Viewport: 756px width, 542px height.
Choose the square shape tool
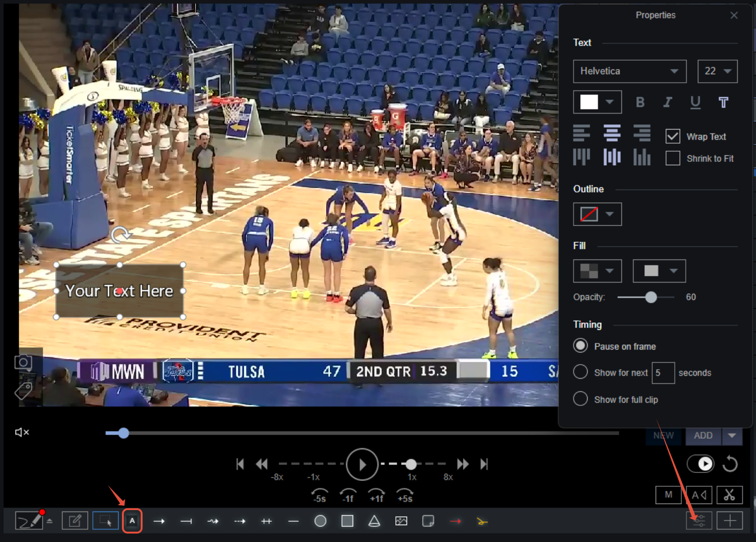pyautogui.click(x=347, y=521)
